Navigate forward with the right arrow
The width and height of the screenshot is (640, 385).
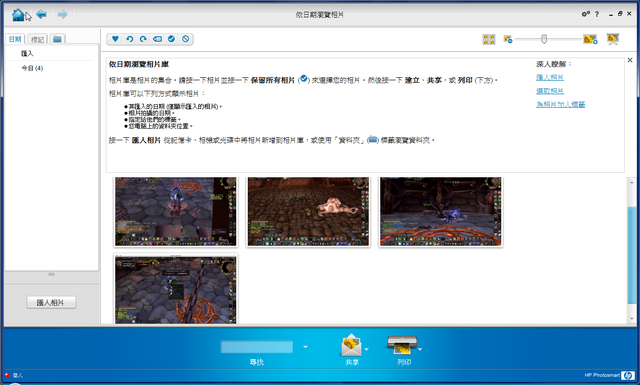coord(62,14)
